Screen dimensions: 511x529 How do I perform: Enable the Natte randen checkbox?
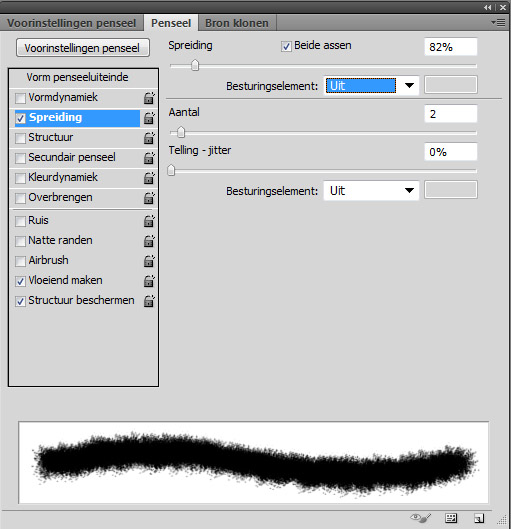(x=20, y=241)
